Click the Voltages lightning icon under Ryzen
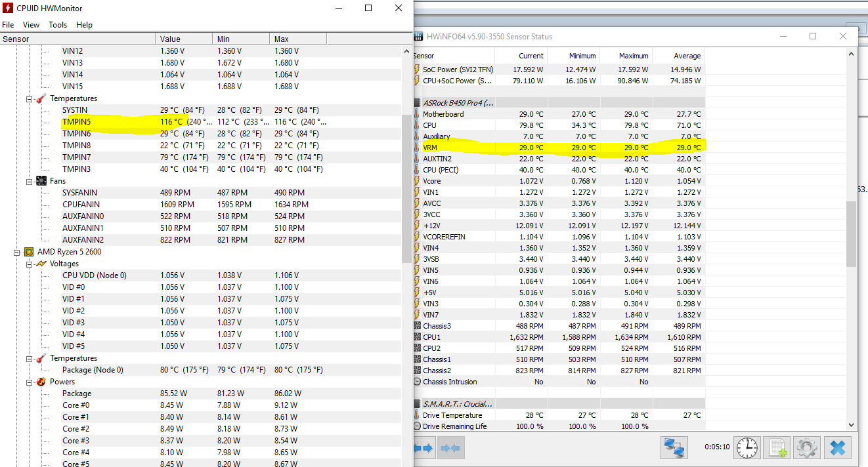Viewport: 868px width, 467px height. click(x=41, y=264)
